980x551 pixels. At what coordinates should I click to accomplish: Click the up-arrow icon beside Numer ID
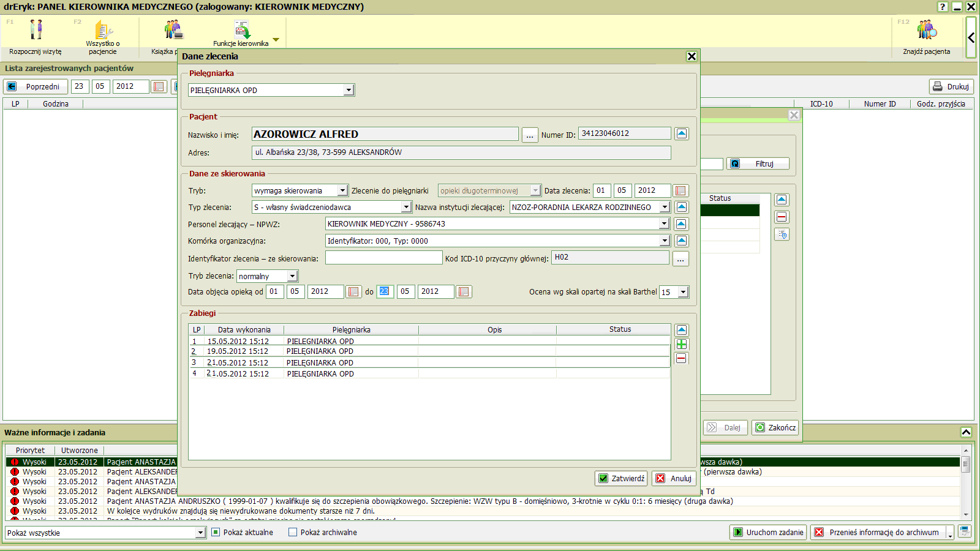(681, 133)
